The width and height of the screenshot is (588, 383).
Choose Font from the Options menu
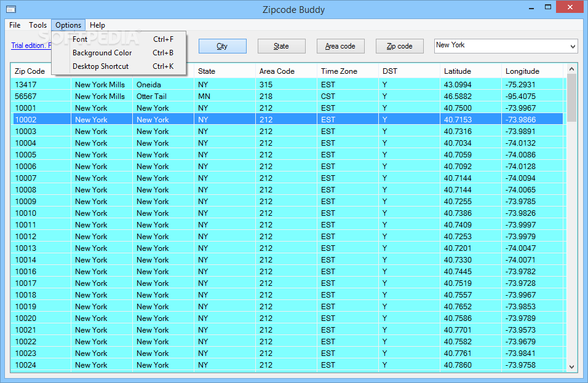pos(119,39)
